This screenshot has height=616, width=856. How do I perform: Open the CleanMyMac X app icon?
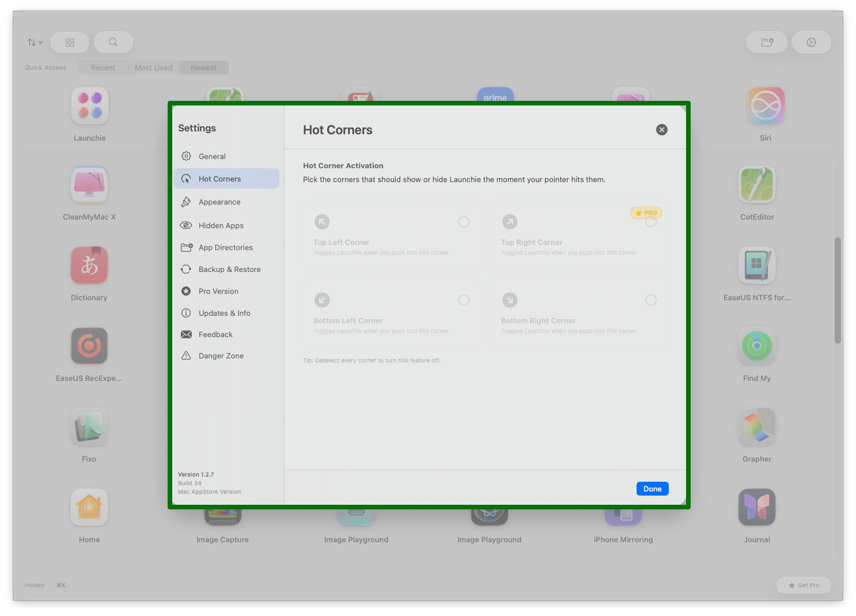[89, 185]
